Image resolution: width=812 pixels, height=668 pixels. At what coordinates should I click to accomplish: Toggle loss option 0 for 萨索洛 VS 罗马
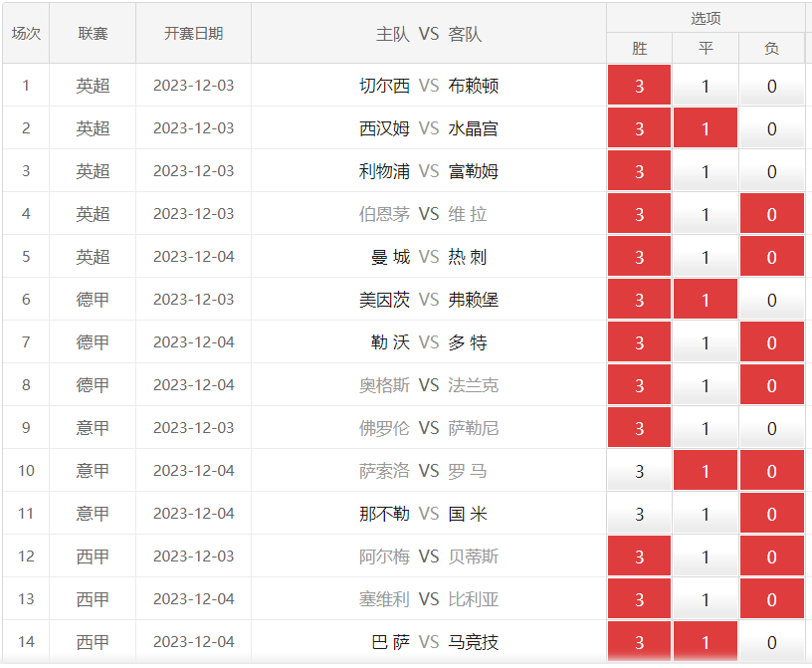pos(771,471)
